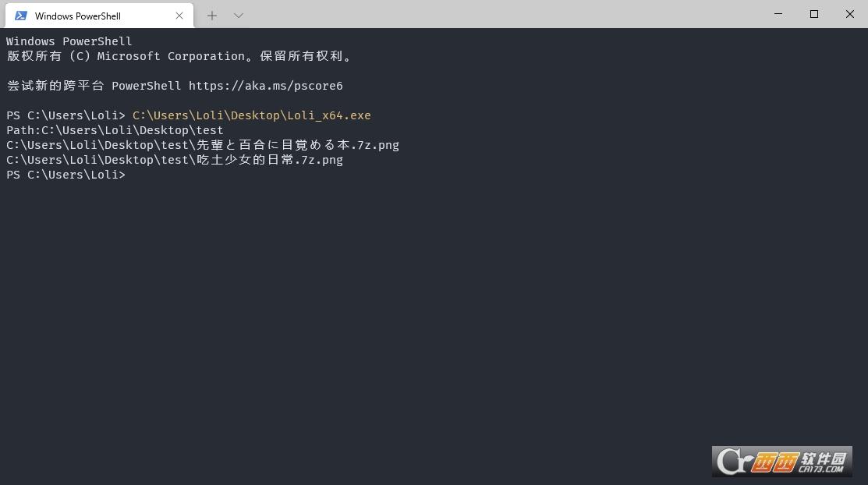Click the Windows PowerShell banner text line

69,41
